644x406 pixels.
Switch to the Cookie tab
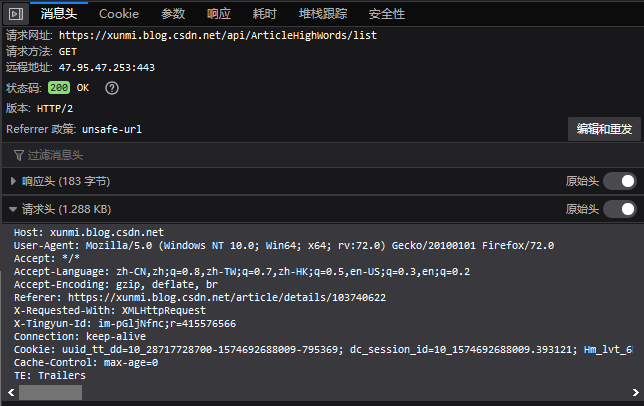click(x=119, y=14)
